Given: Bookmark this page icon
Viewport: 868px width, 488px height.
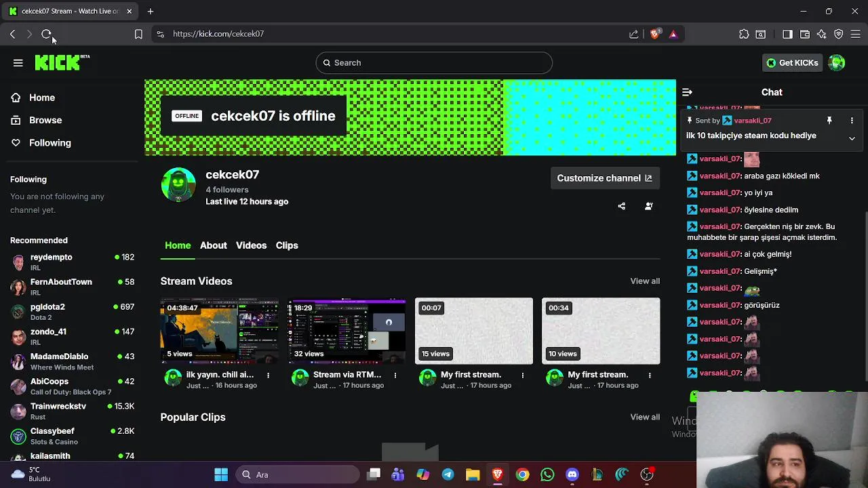Looking at the screenshot, I should (x=138, y=34).
